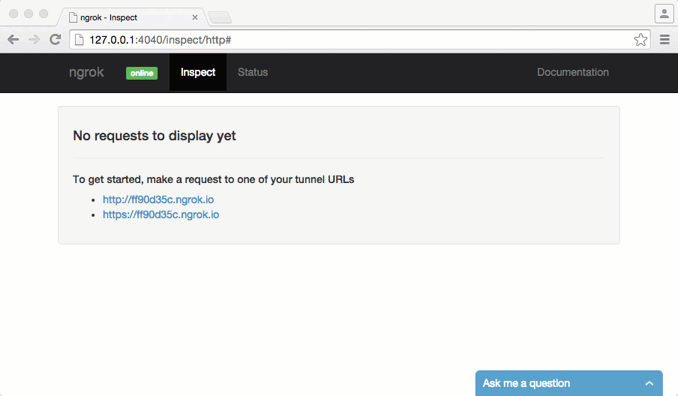Open the user profile icon in Chrome
The image size is (678, 396).
664,13
